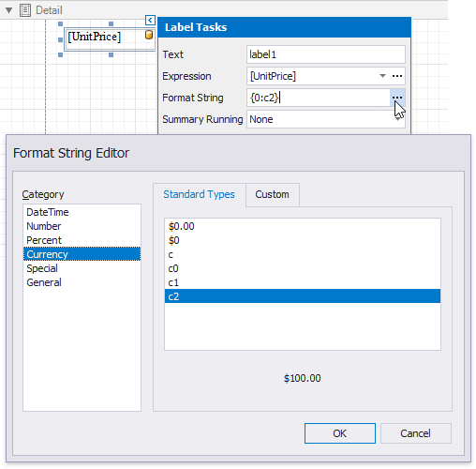Switch to Custom tab
The width and height of the screenshot is (476, 469).
(x=272, y=194)
